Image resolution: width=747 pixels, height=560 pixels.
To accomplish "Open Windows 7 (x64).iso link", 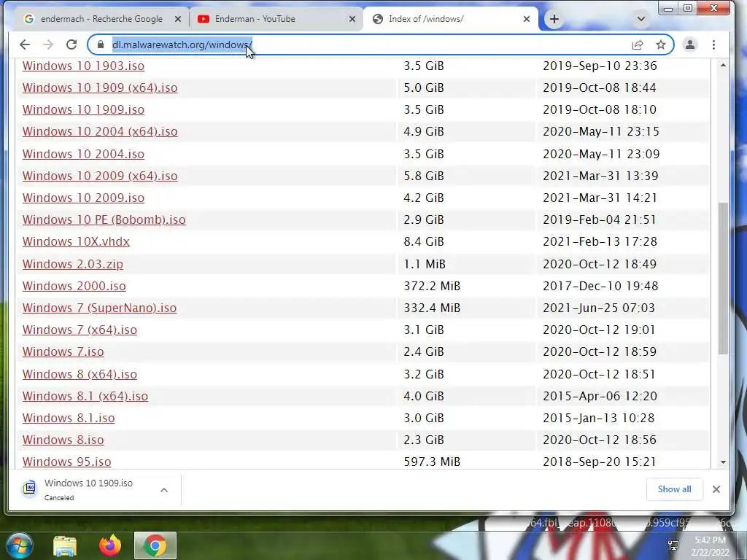I will coord(80,330).
